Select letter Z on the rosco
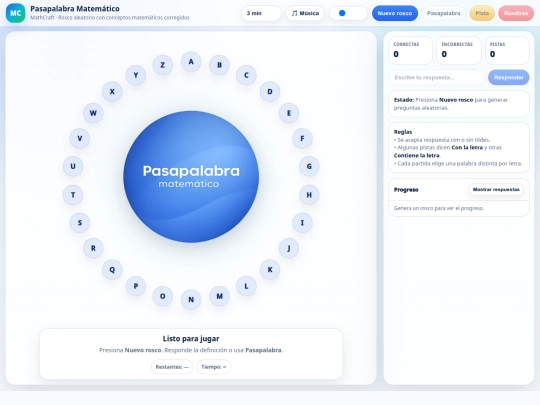The width and height of the screenshot is (540, 405). point(163,65)
